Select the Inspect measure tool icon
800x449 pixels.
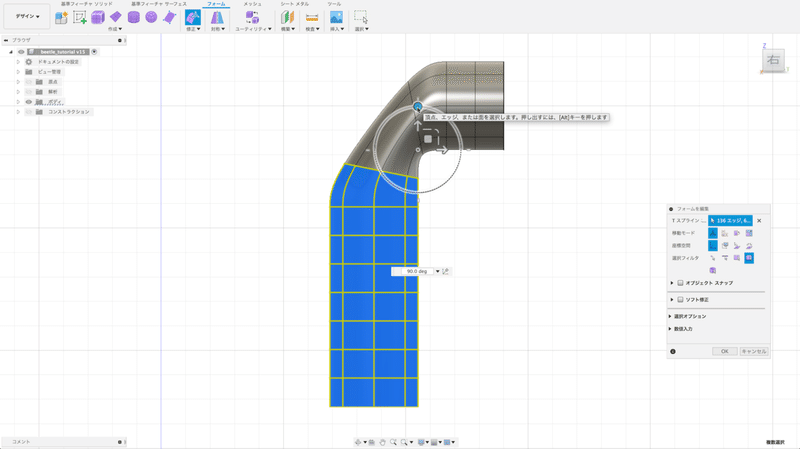coord(312,17)
